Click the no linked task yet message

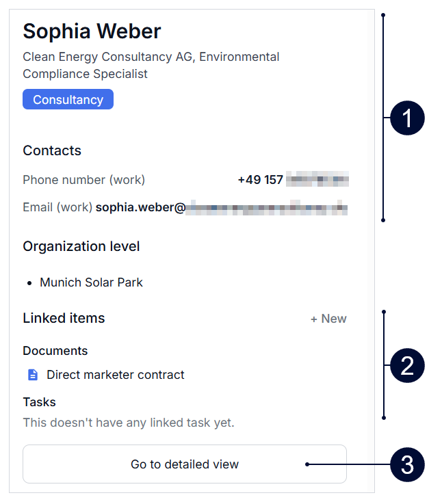[128, 423]
